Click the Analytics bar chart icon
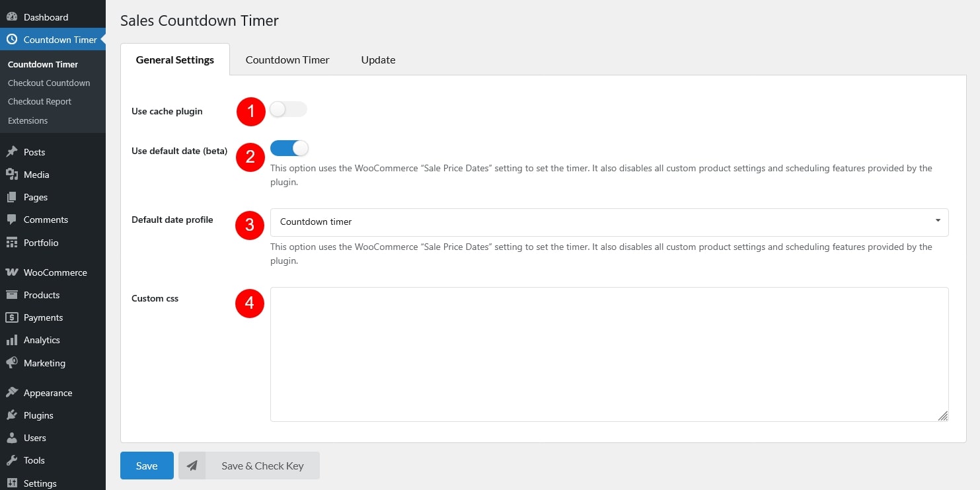Viewport: 980px width, 490px height. (x=12, y=340)
